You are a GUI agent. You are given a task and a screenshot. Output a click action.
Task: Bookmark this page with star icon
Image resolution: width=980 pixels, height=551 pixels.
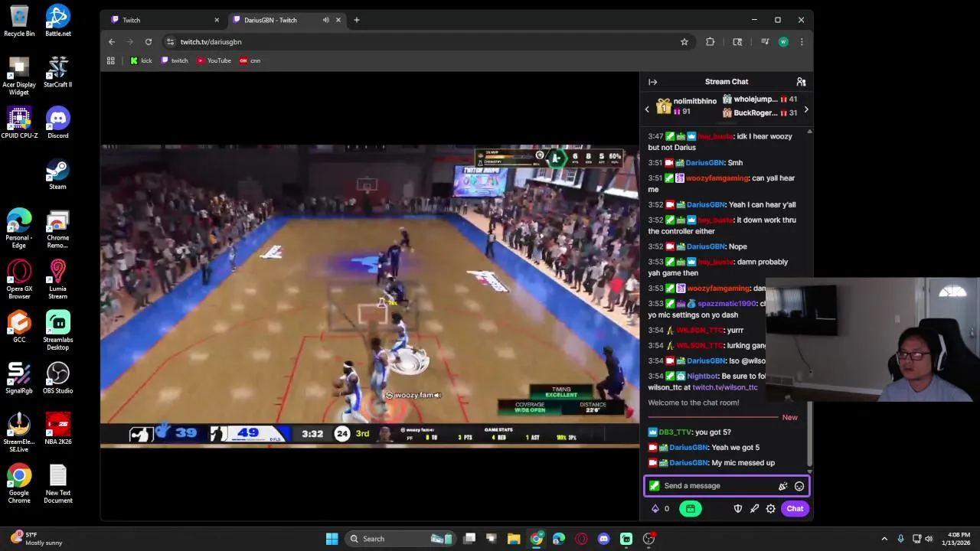tap(684, 42)
